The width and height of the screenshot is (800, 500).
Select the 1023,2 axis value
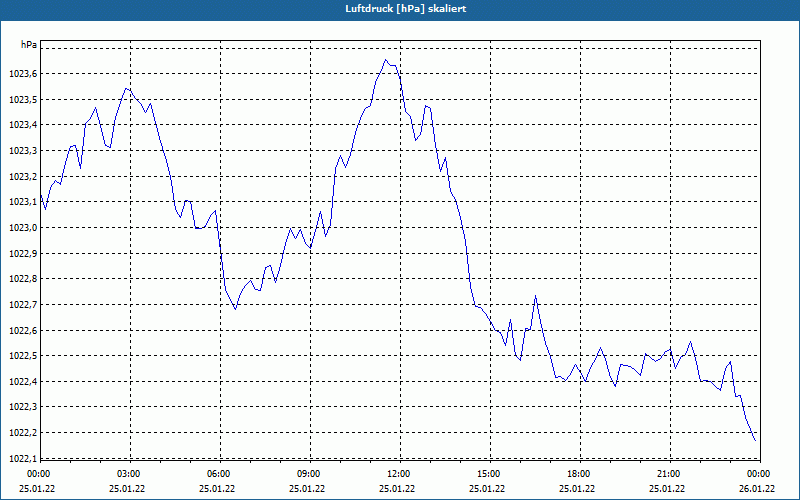tap(23, 177)
